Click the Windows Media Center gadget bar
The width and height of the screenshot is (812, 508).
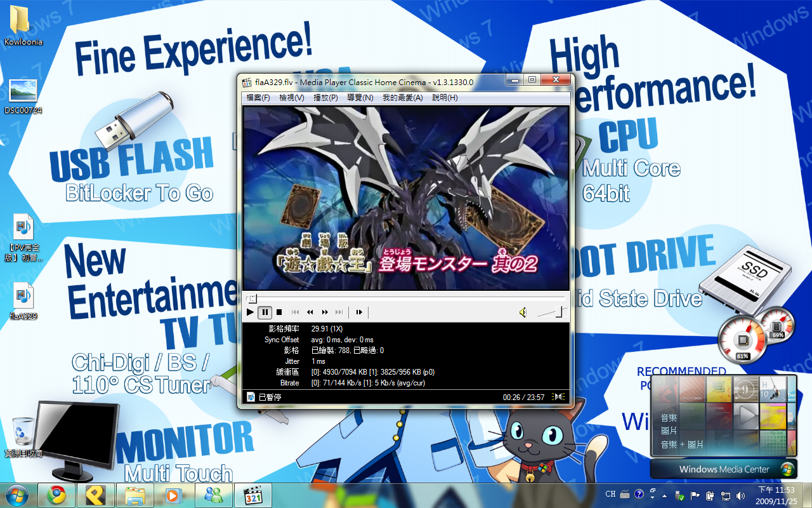pos(723,469)
